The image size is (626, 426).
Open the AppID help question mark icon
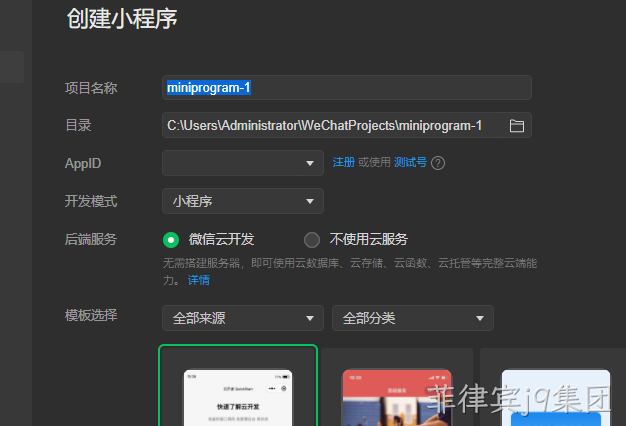click(x=438, y=163)
